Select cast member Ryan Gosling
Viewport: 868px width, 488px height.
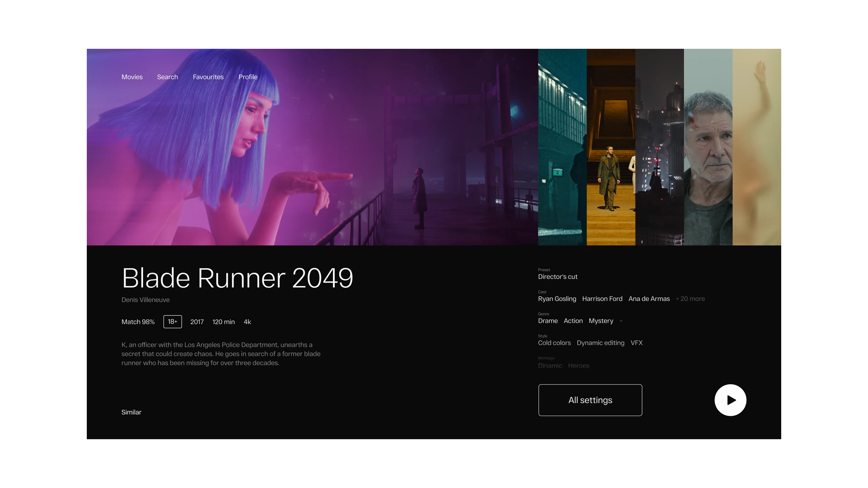point(557,299)
